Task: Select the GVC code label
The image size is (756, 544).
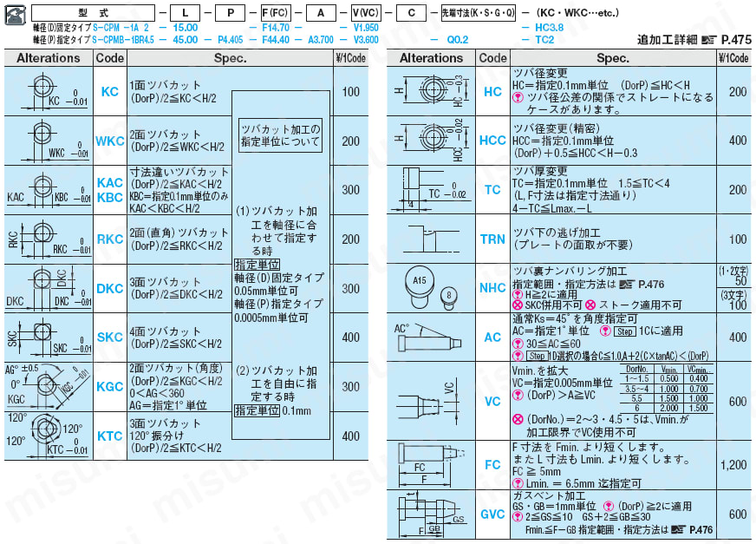Action: 492,515
